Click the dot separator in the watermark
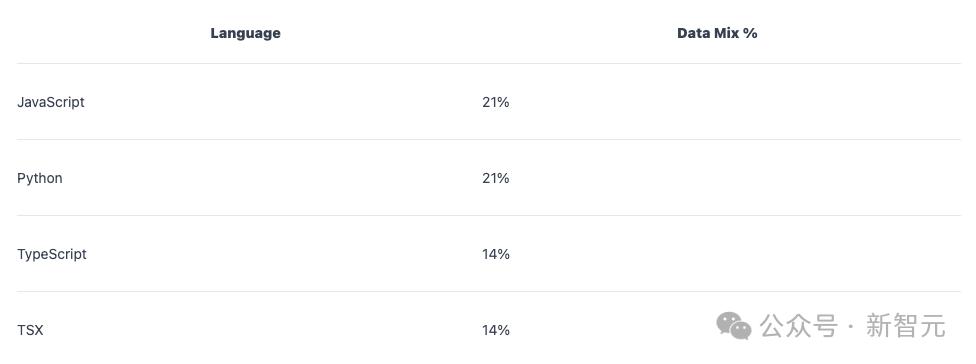This screenshot has height=364, width=976. 851,327
